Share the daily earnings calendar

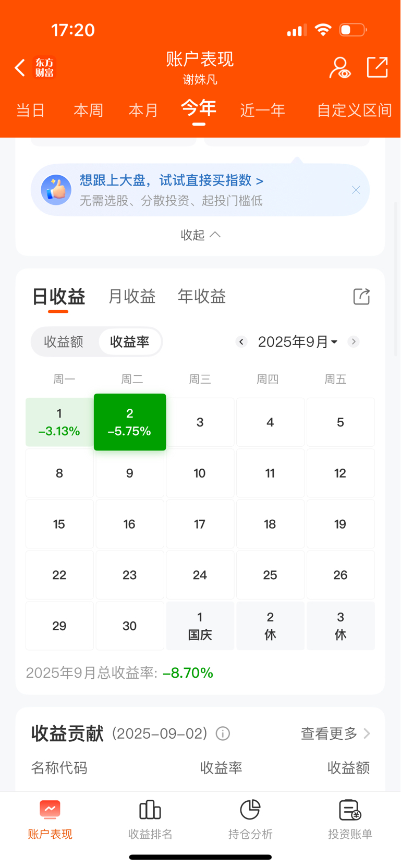pos(361,297)
